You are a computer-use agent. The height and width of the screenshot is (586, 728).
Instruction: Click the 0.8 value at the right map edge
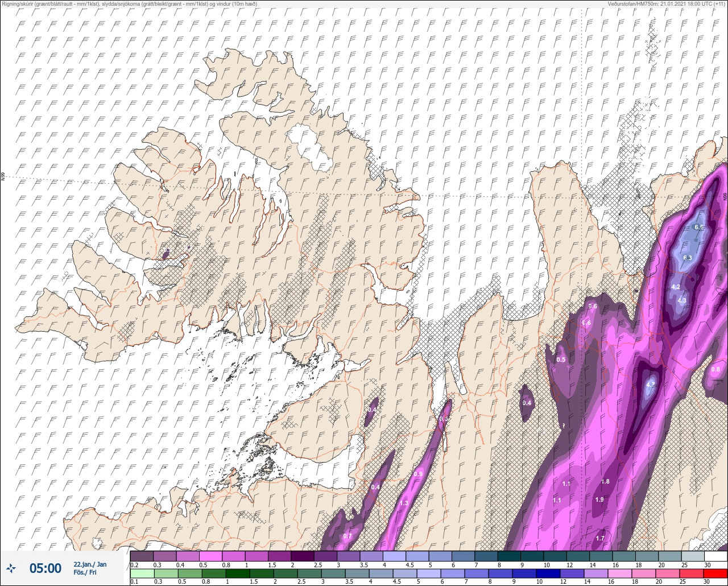click(715, 369)
